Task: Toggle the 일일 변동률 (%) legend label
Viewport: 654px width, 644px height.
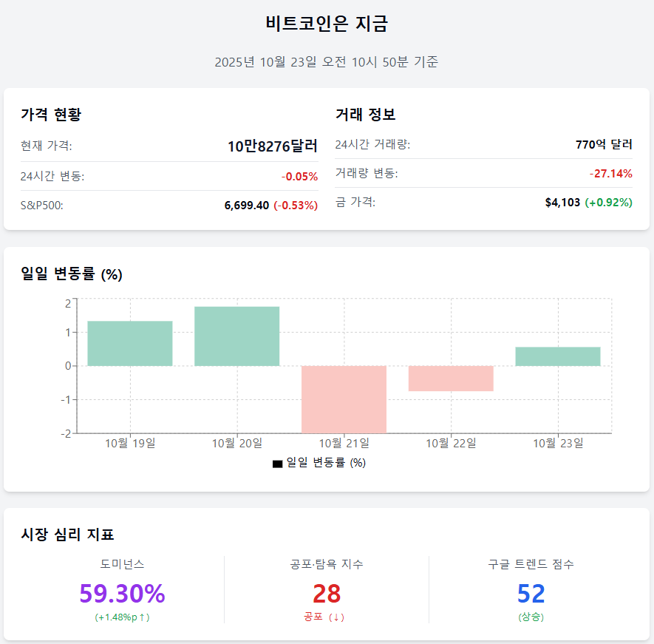Action: pyautogui.click(x=326, y=463)
